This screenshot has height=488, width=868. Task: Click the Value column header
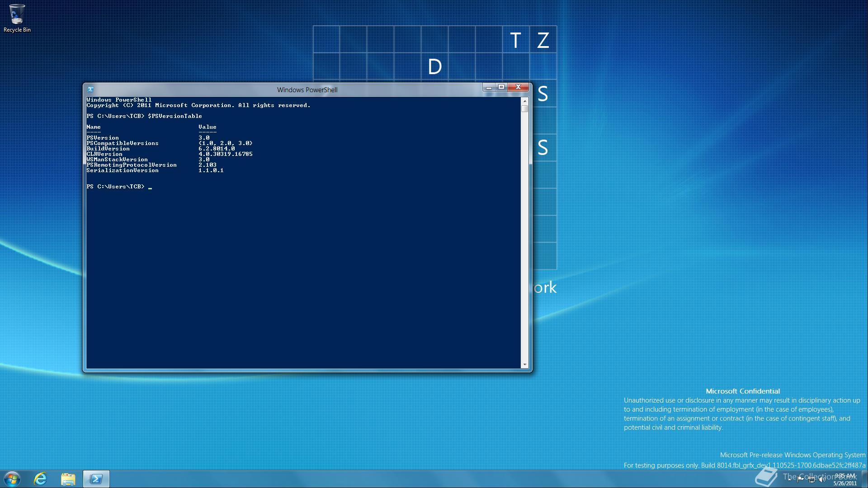[x=208, y=127]
